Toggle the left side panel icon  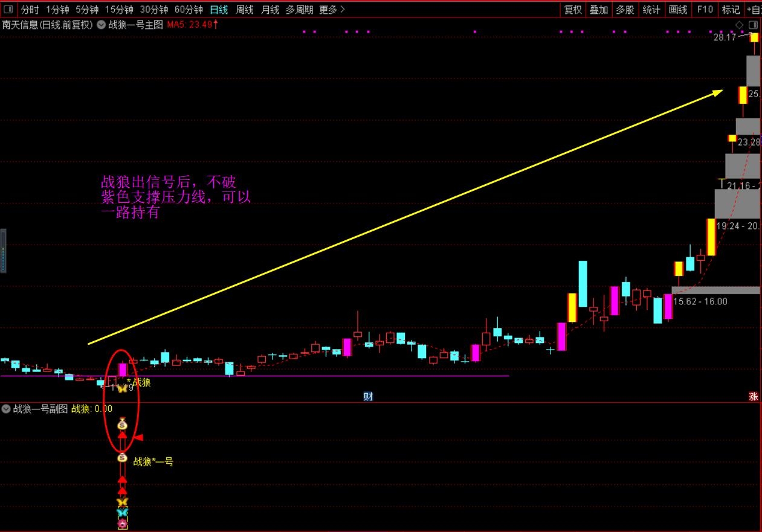pyautogui.click(x=8, y=9)
